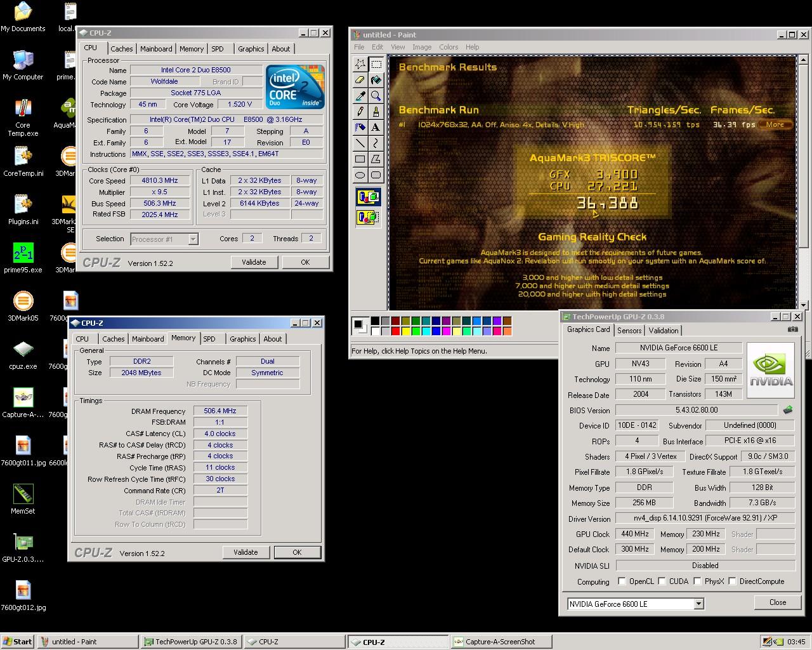Pick the red color swatch in Paint palette

pos(396,331)
